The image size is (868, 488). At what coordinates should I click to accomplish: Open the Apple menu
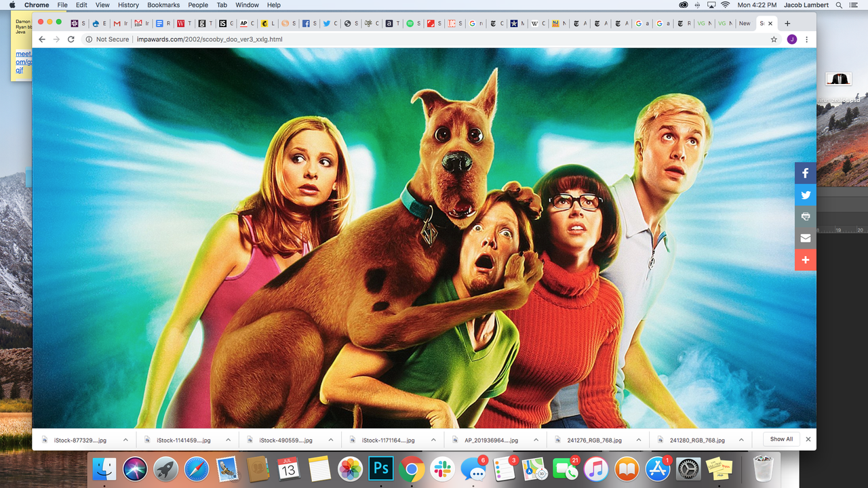[x=12, y=5]
